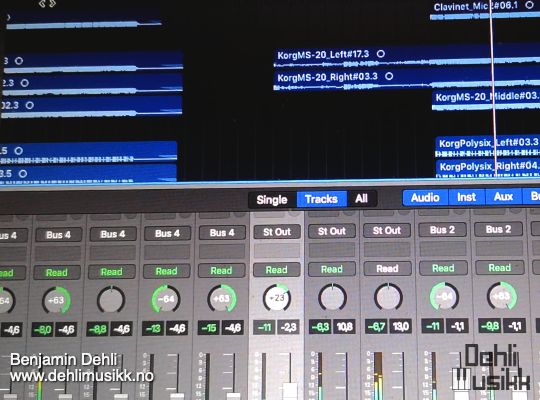
Task: Click the +63 pan knob above the -8,0 readout
Action: tap(56, 300)
